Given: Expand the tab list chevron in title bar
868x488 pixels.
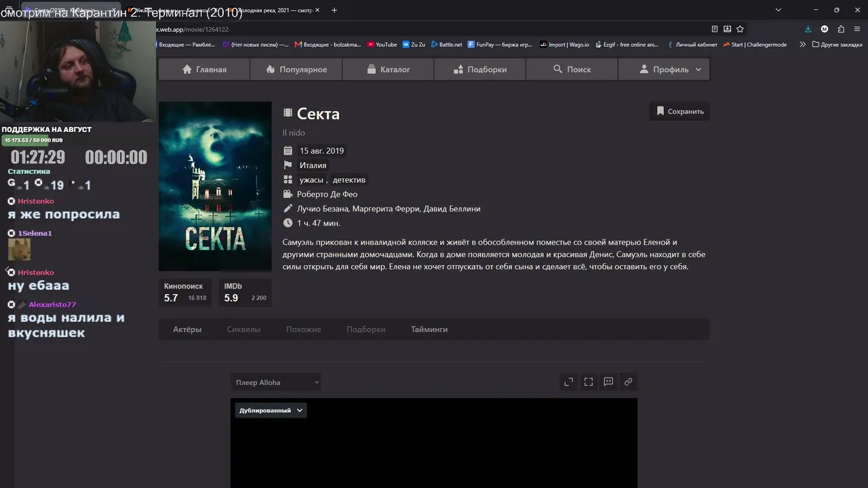Looking at the screenshot, I should pyautogui.click(x=778, y=10).
